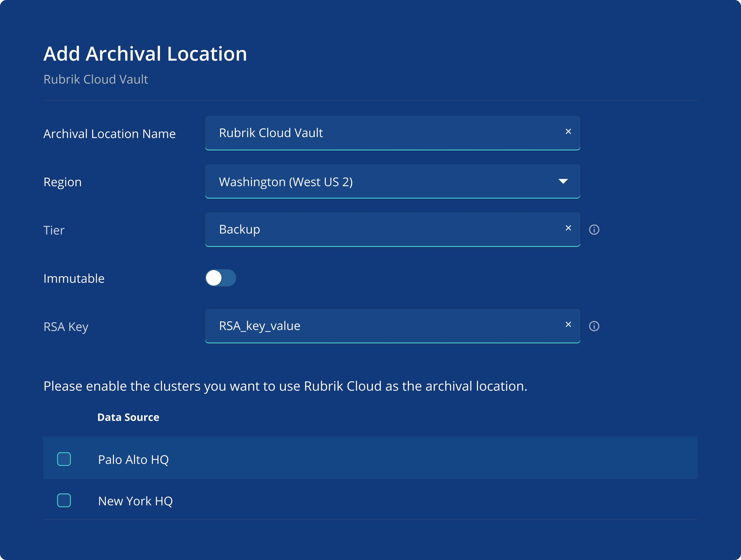Click the Archival Location Name label
Viewport: 741px width, 560px height.
click(x=110, y=134)
